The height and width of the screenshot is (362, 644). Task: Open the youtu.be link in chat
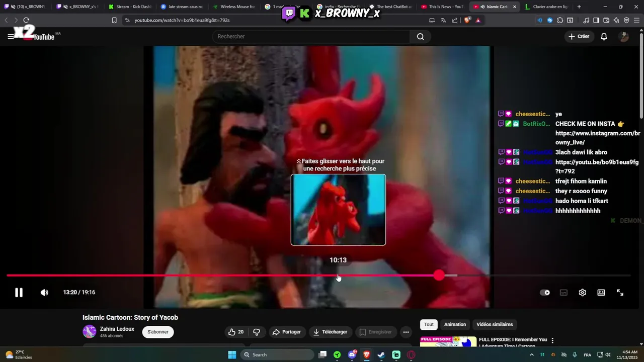[x=597, y=166]
